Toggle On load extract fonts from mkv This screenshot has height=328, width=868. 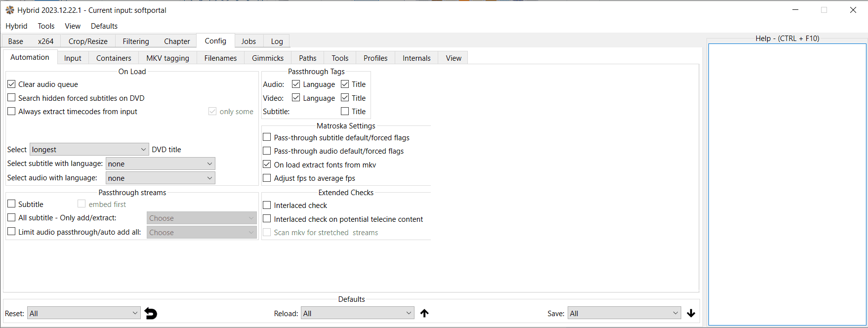point(267,164)
